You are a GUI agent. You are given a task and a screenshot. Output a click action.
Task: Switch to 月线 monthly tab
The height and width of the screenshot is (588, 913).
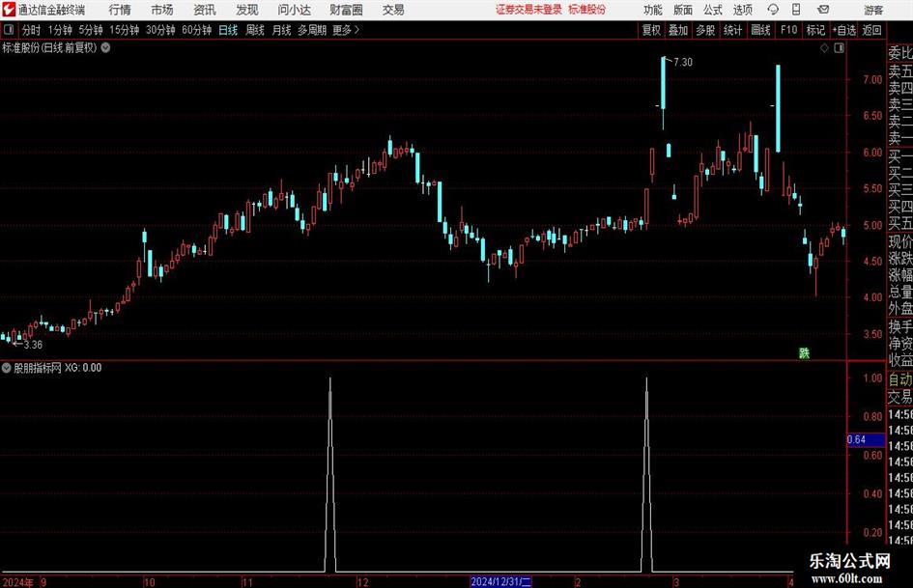pyautogui.click(x=282, y=30)
